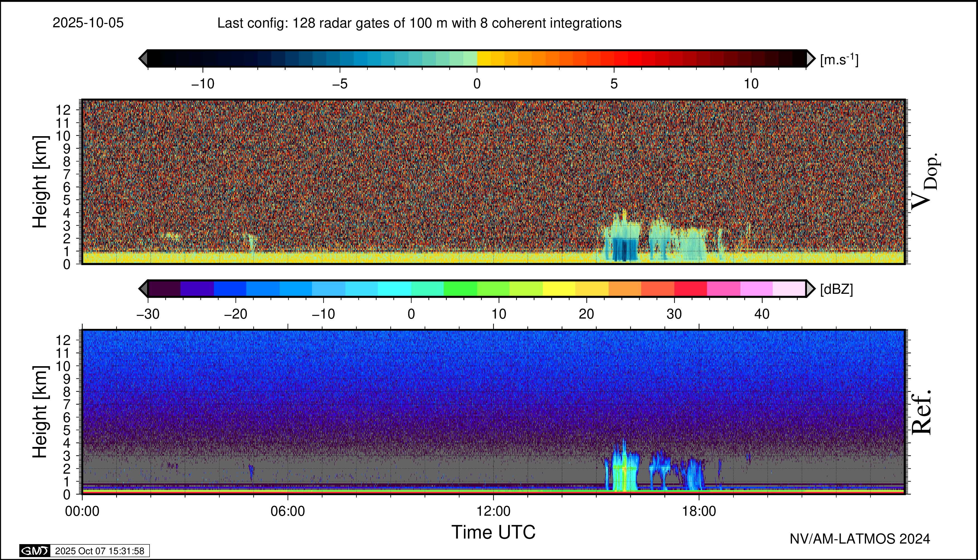Click the date label 2025-10-05
The width and height of the screenshot is (978, 560).
pos(88,23)
